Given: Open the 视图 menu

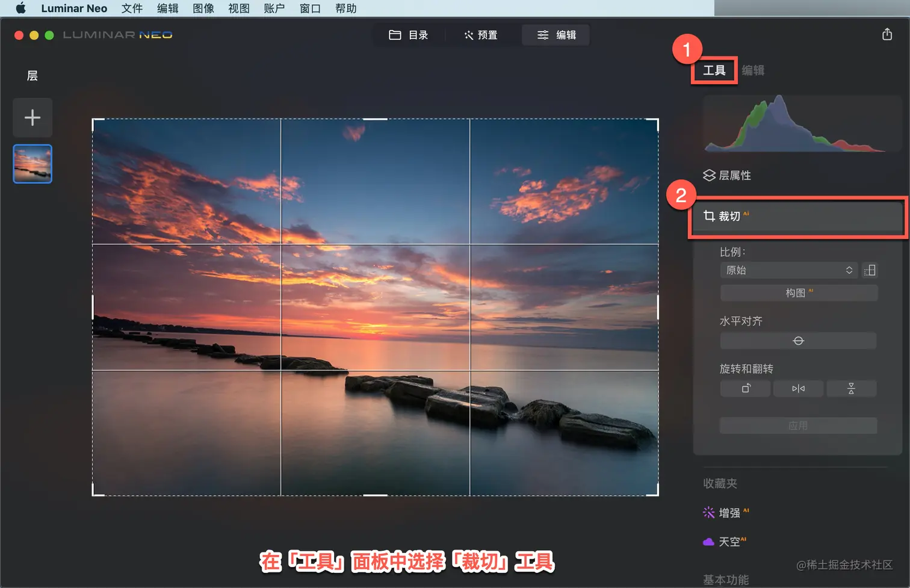Looking at the screenshot, I should [239, 8].
